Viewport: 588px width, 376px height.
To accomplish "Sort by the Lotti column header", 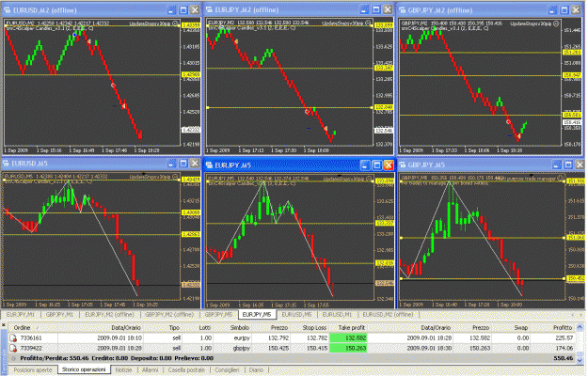I will pyautogui.click(x=205, y=328).
